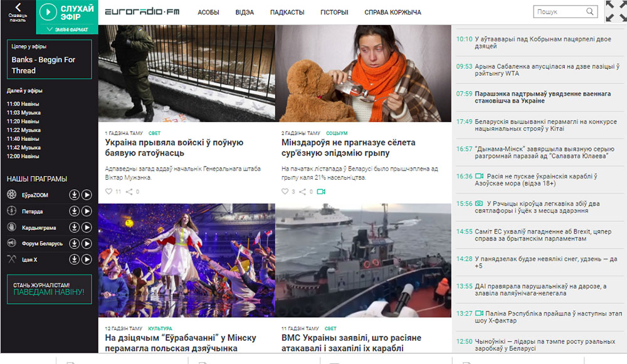
Task: Collapse the sidebar panel with back arrow
Action: pyautogui.click(x=18, y=11)
